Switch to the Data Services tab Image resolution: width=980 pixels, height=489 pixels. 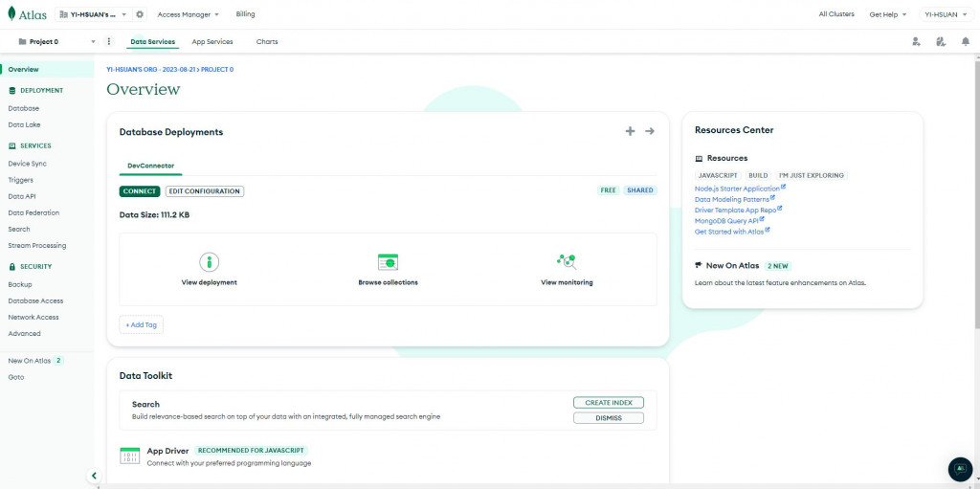(x=152, y=42)
